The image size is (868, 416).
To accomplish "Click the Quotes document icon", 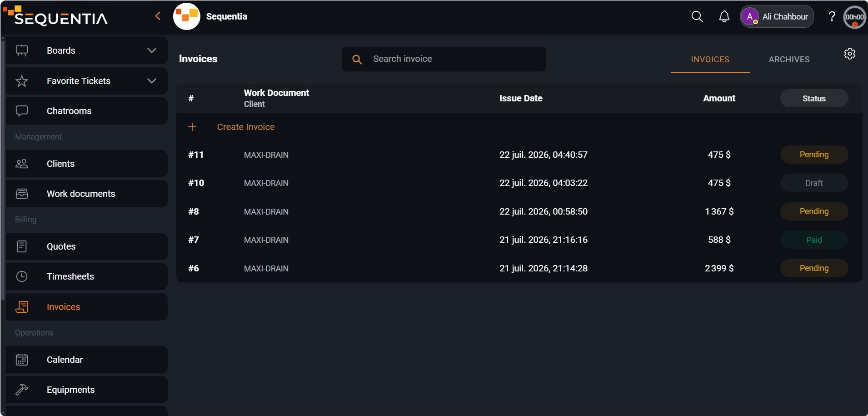I will tap(22, 246).
